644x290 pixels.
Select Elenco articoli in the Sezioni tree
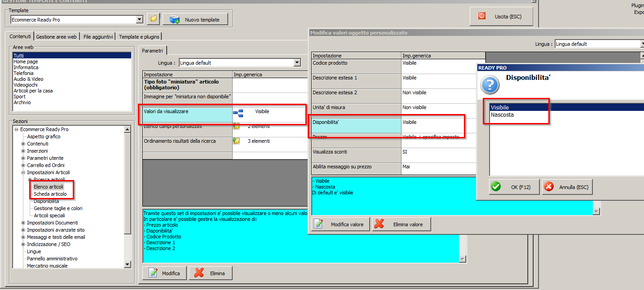49,187
